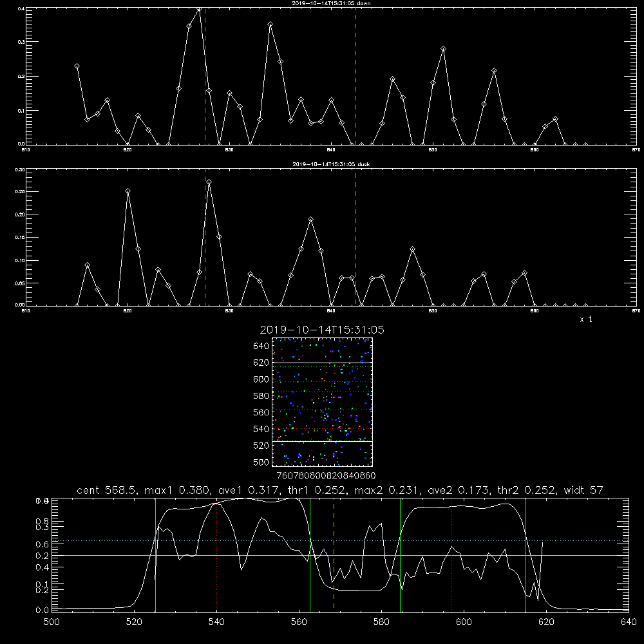Click the '820' x-axis label under the dawn plot

click(x=128, y=150)
